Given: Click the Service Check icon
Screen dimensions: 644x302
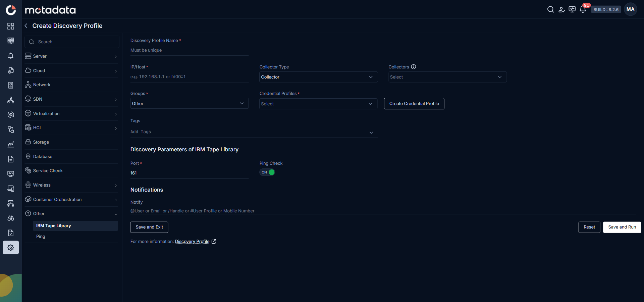Looking at the screenshot, I should coord(28,170).
